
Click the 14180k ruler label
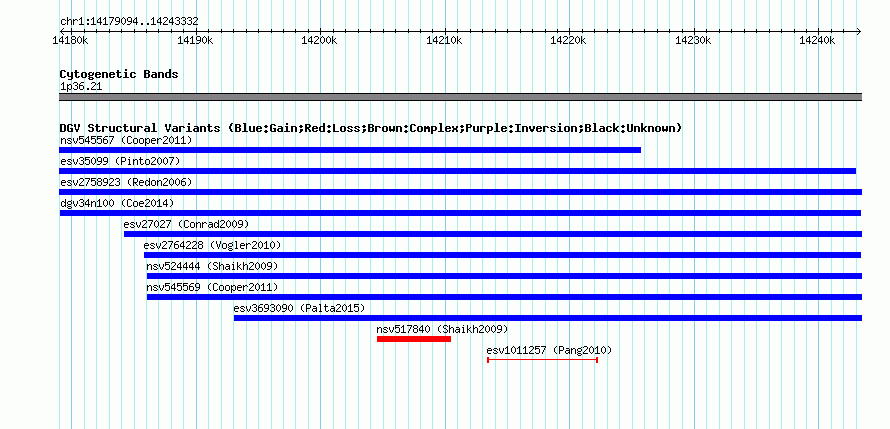71,40
